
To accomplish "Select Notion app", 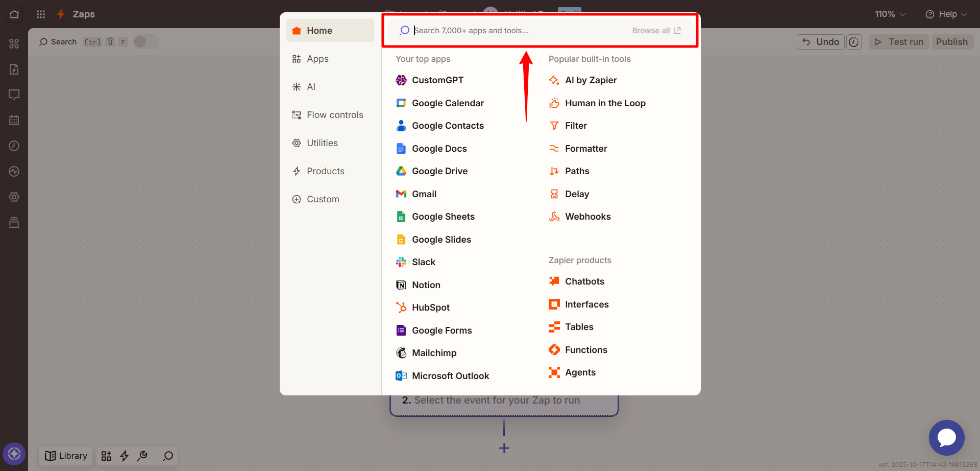I will tap(418, 285).
